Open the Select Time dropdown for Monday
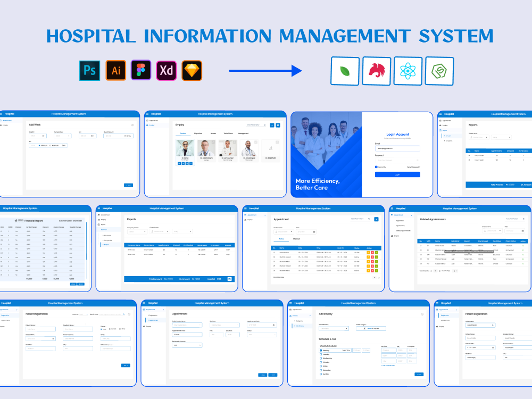The image size is (532, 399). [x=346, y=351]
